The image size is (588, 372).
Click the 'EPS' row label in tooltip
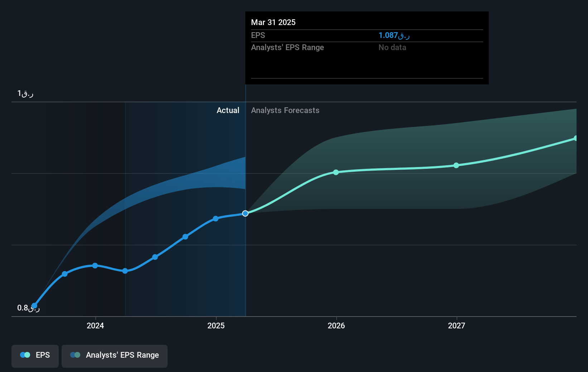(x=258, y=35)
